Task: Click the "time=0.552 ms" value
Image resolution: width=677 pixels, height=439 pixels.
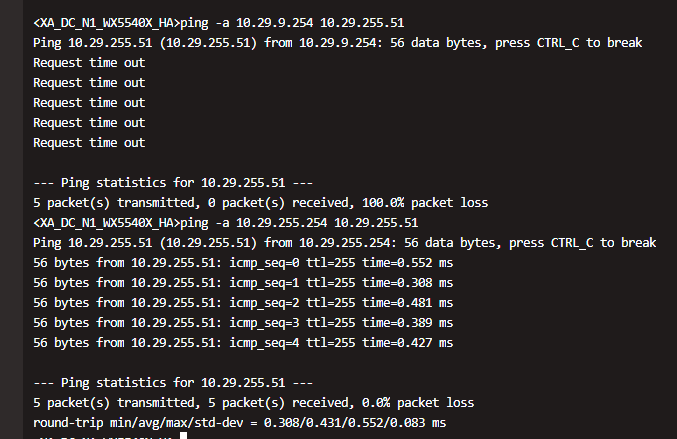Action: coord(404,263)
